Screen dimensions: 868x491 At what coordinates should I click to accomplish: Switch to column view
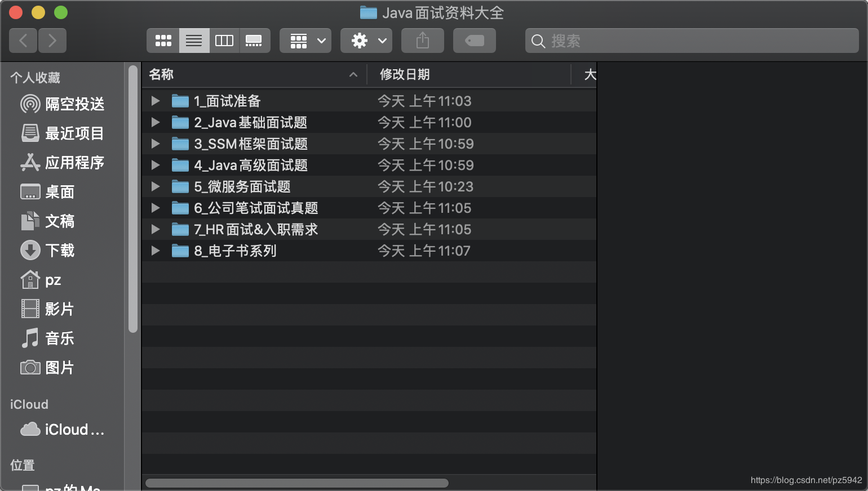[x=224, y=40]
